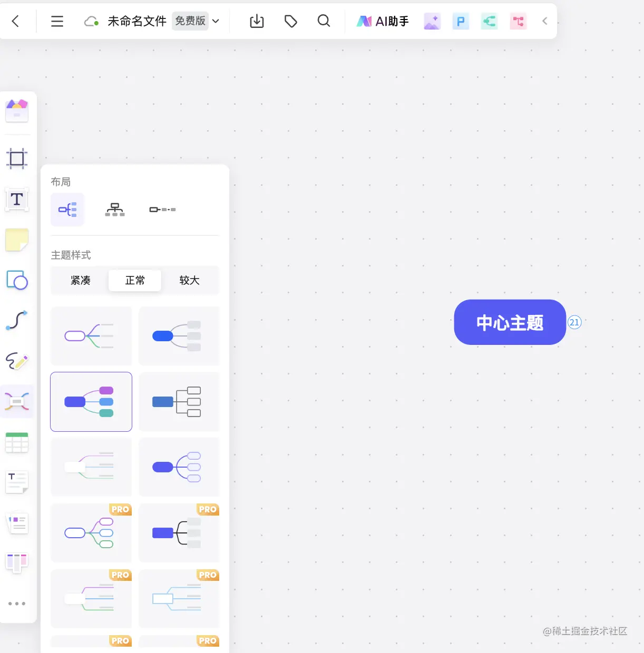Select the Connector line tool
Image resolution: width=644 pixels, height=653 pixels.
(x=17, y=320)
